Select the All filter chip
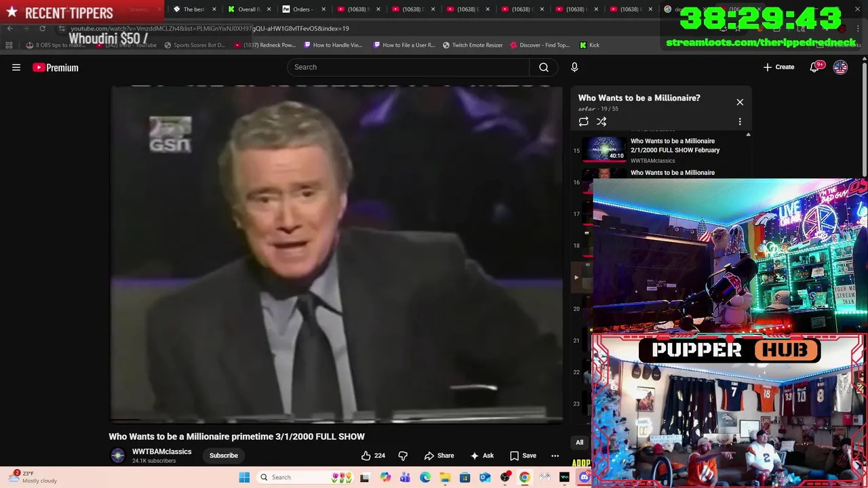Image resolution: width=868 pixels, height=488 pixels. 579,443
